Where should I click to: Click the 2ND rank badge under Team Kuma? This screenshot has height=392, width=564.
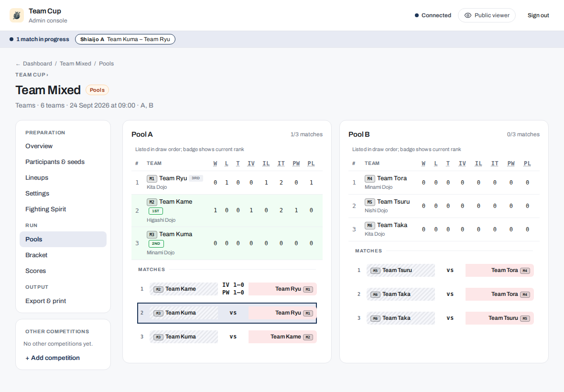pos(156,243)
